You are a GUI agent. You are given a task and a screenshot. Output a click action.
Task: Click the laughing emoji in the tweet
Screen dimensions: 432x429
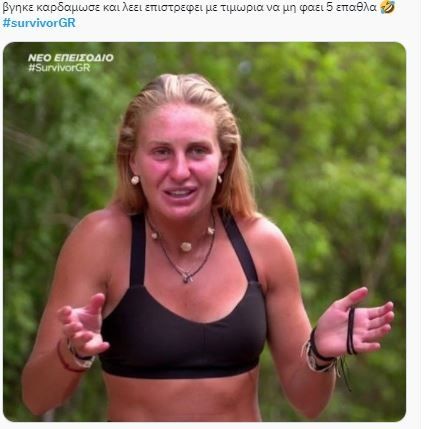point(388,7)
